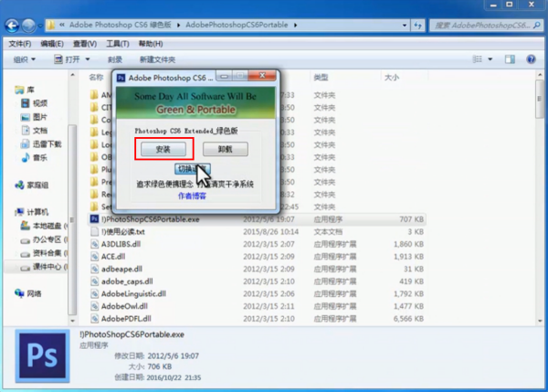The height and width of the screenshot is (392, 548).
Task: Click the Ps icon beside PhotoShopCS6Portable.exe
Action: [94, 219]
